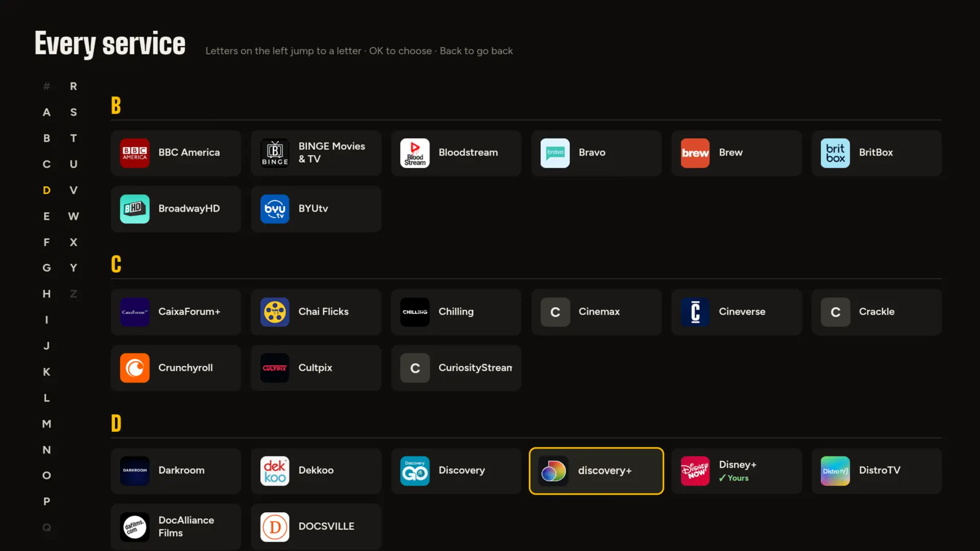
Task: Jump to letter G in index
Action: [46, 268]
